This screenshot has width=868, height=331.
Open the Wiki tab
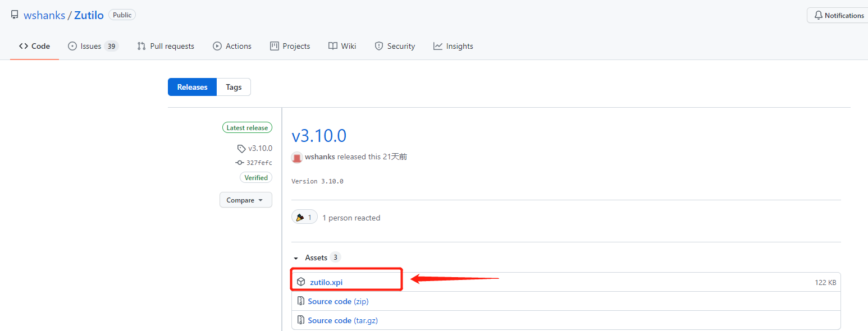point(342,46)
